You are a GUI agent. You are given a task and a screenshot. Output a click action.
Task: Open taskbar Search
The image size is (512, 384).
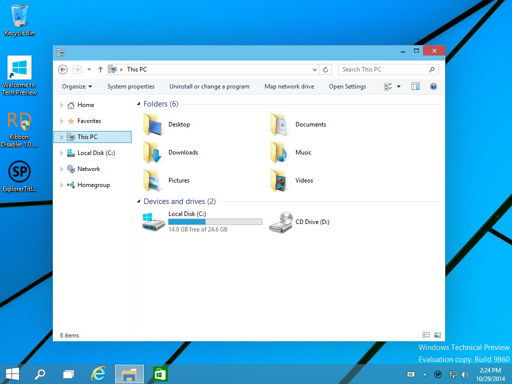click(40, 374)
